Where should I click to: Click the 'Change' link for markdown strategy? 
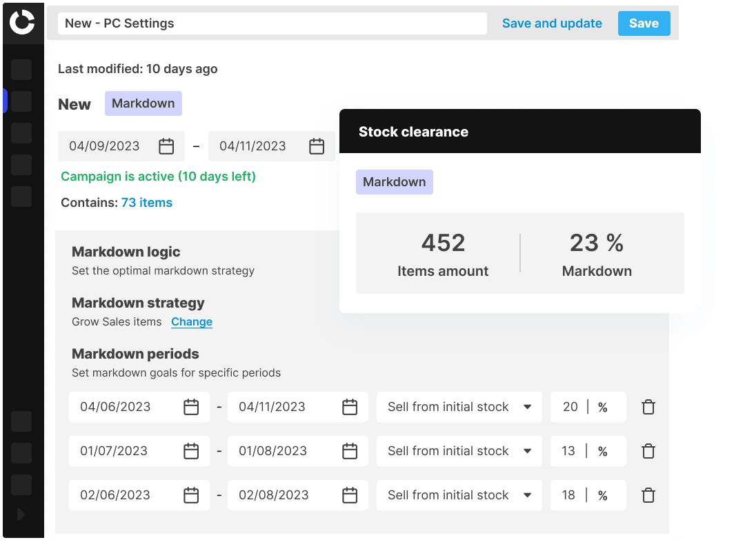191,321
